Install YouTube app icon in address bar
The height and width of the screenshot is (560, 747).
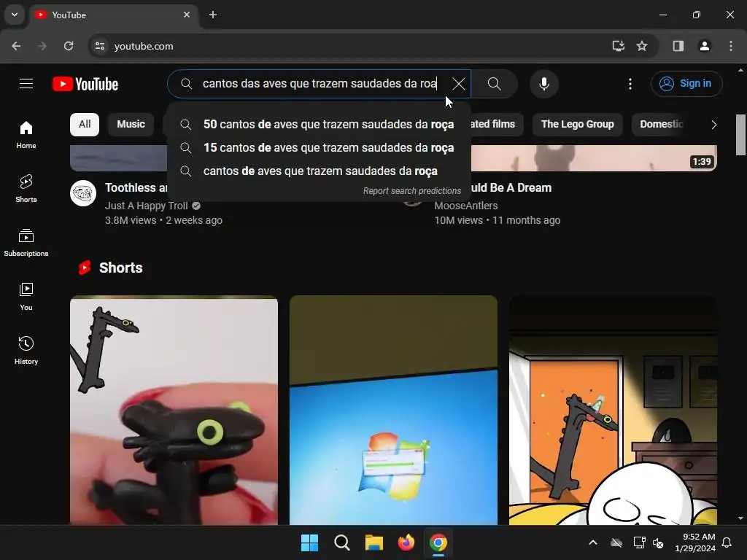(619, 46)
